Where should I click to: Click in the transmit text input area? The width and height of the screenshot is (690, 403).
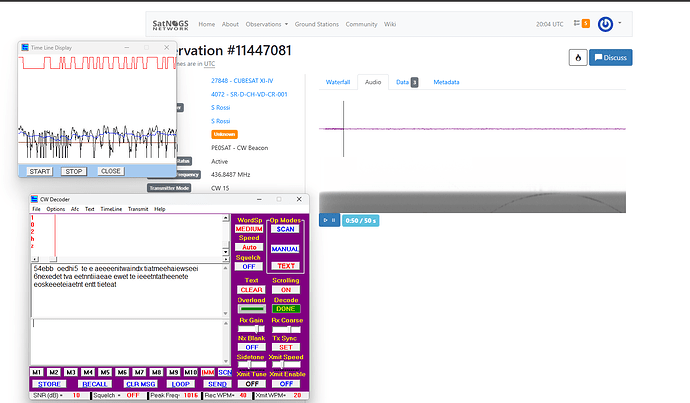click(127, 341)
